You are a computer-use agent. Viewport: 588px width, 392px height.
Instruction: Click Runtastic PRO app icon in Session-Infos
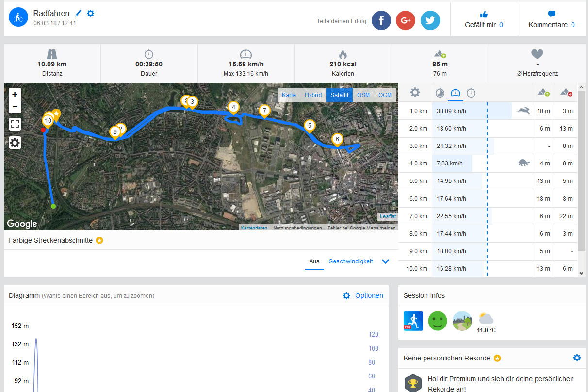click(x=413, y=321)
